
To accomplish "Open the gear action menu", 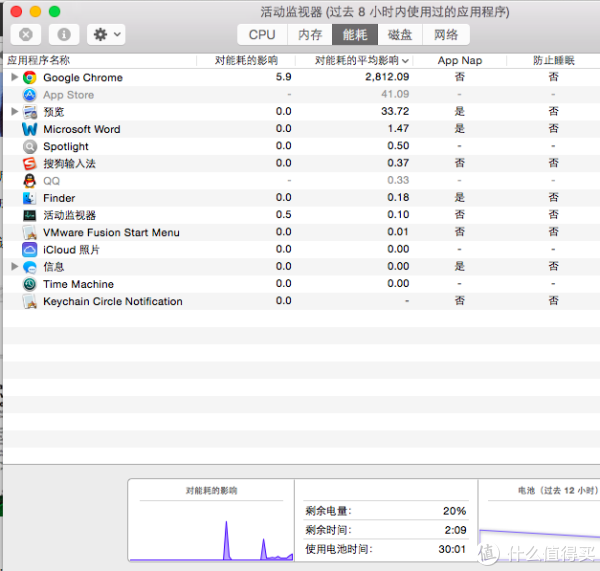I will [106, 35].
